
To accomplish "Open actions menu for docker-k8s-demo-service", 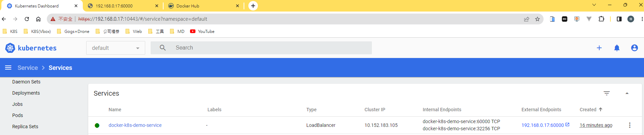I will [x=630, y=125].
